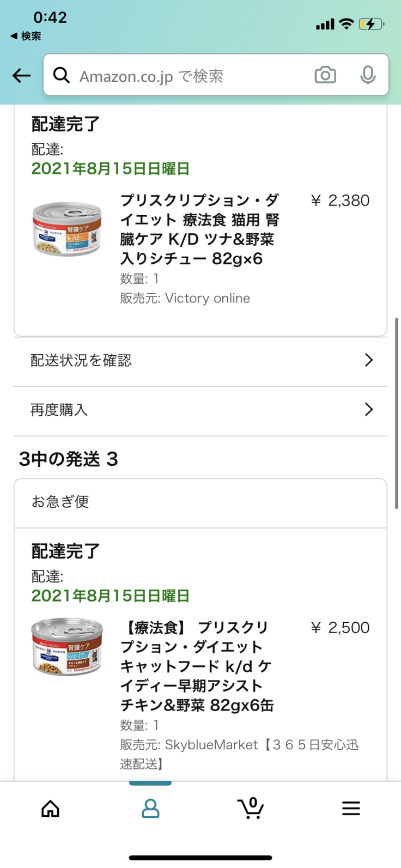
Task: Open camera search icon
Action: (325, 75)
